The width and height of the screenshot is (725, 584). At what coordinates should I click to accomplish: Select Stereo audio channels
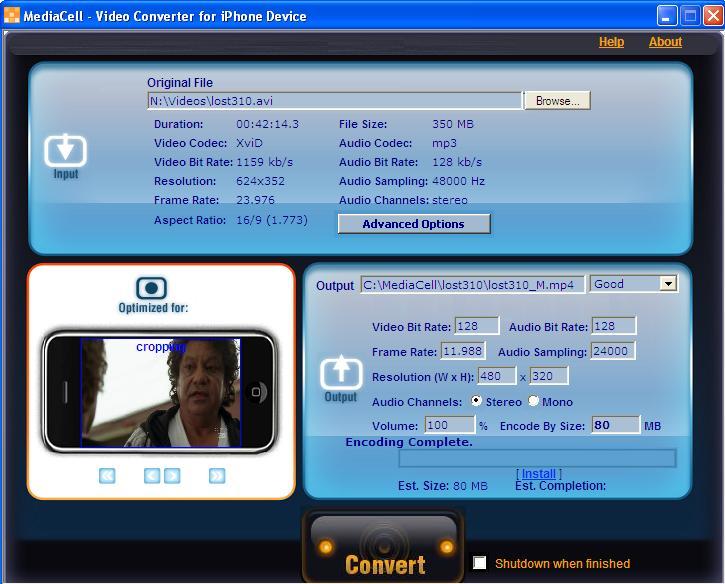476,401
